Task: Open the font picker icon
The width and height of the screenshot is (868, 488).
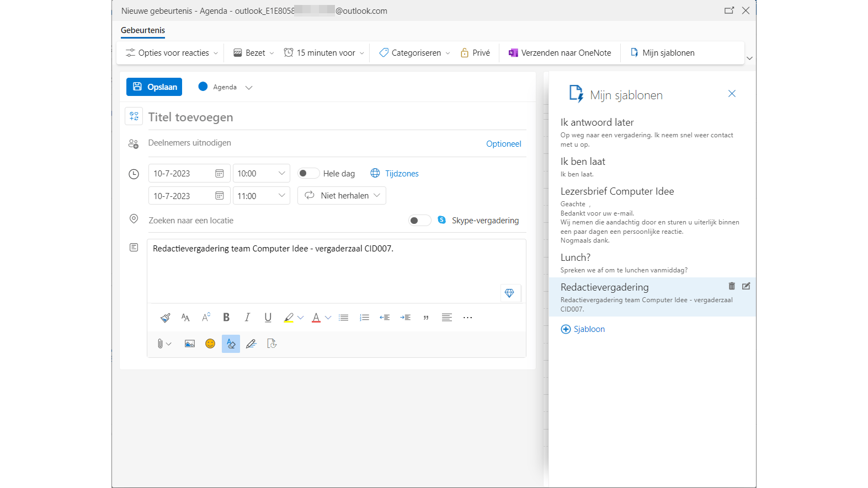Action: click(185, 318)
